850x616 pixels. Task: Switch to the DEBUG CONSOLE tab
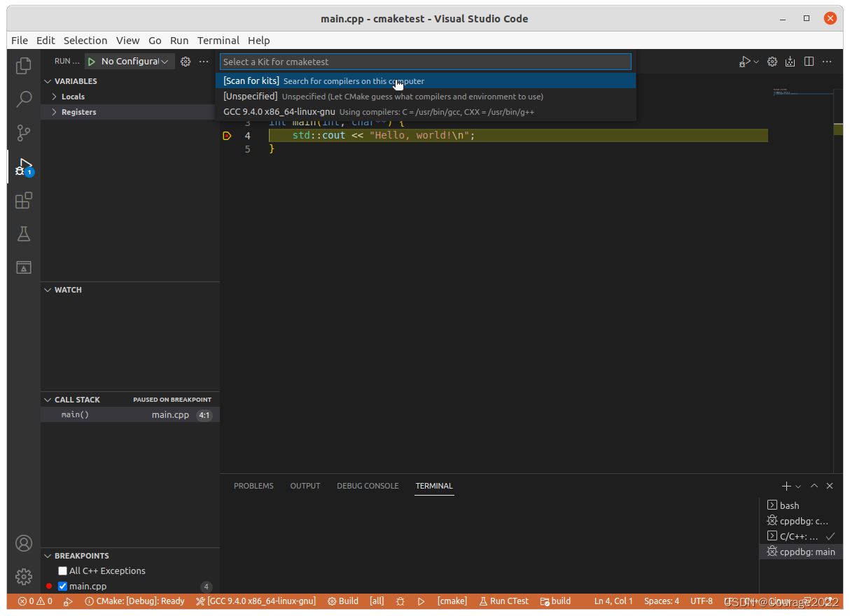(x=368, y=486)
